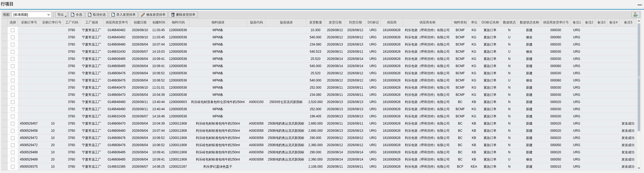Click the 供应商名称 column header
Image resolution: width=644 pixels, height=173 pixels.
tap(427, 23)
